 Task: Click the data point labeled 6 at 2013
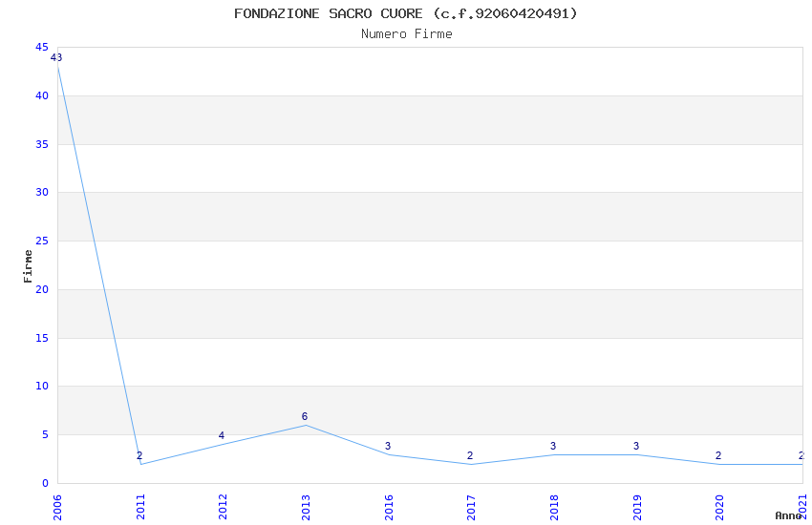click(x=306, y=425)
